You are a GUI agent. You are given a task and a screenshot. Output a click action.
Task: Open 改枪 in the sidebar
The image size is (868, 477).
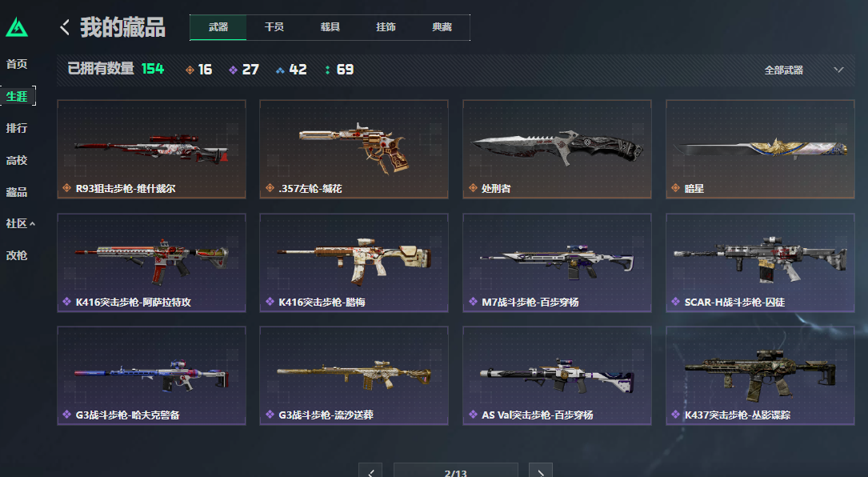click(x=17, y=255)
